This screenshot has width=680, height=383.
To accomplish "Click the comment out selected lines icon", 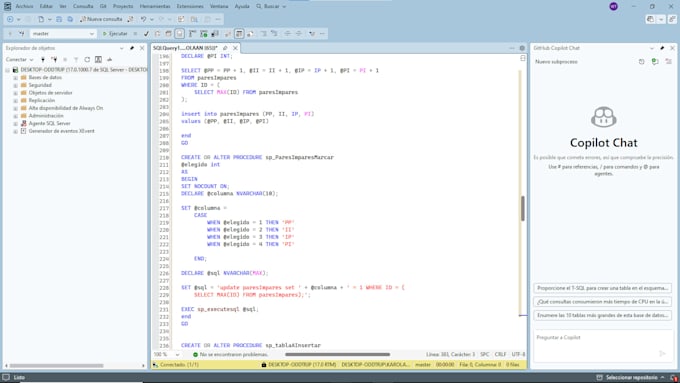I will tap(263, 33).
